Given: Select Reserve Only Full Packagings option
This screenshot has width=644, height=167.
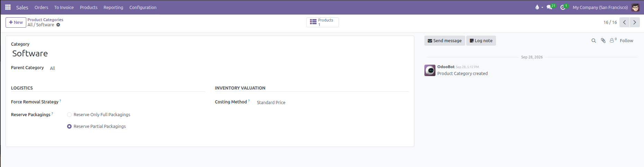Looking at the screenshot, I should (69, 115).
